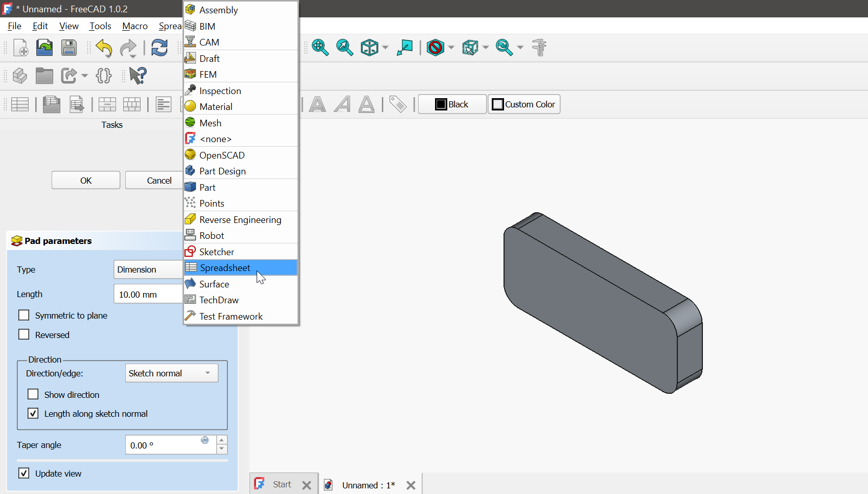This screenshot has height=494, width=868.
Task: Click the Black text color swatch
Action: coord(452,104)
